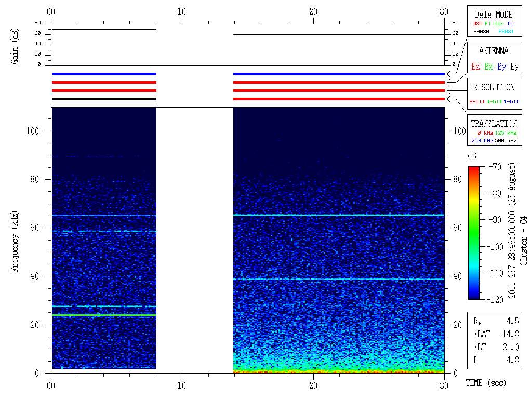Click the black translation bar in left segment
This screenshot has height=399, width=532.
pos(104,99)
